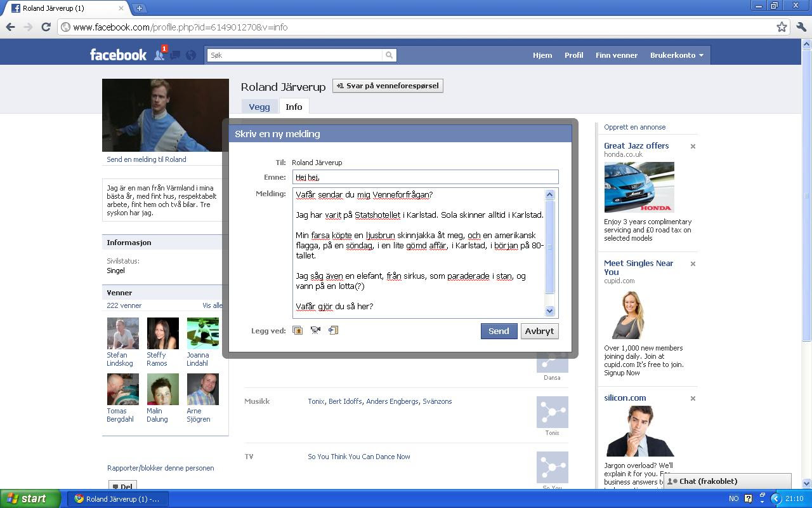Image resolution: width=812 pixels, height=508 pixels.
Task: Open the Chat (frakoblet) bar
Action: point(728,481)
